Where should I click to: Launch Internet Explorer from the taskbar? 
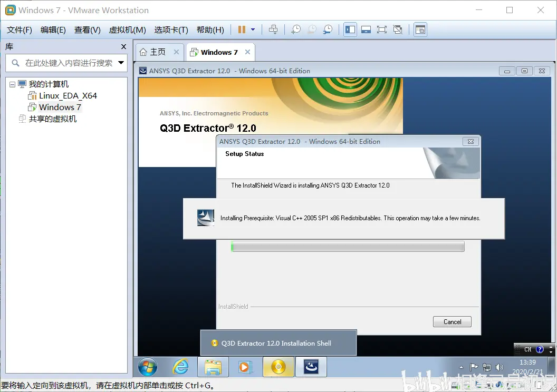click(x=180, y=367)
